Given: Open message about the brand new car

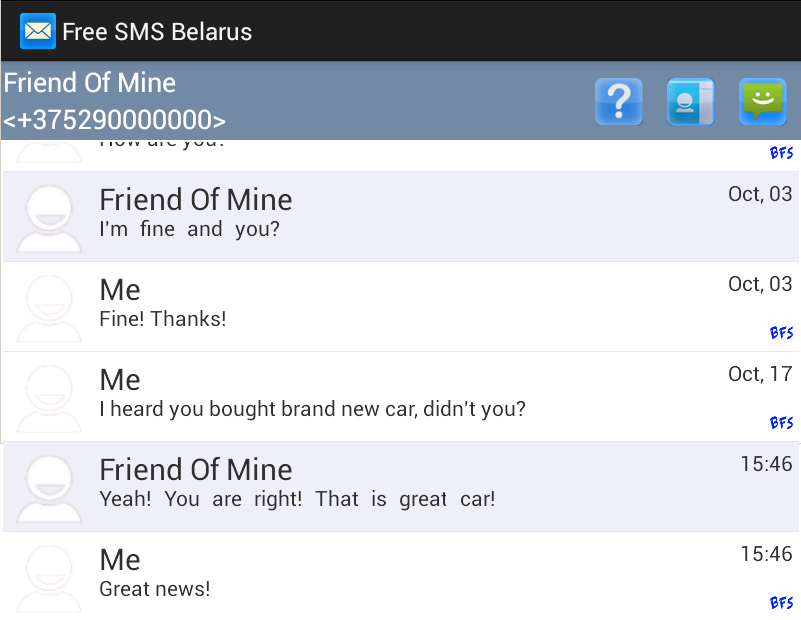Looking at the screenshot, I should tap(400, 397).
